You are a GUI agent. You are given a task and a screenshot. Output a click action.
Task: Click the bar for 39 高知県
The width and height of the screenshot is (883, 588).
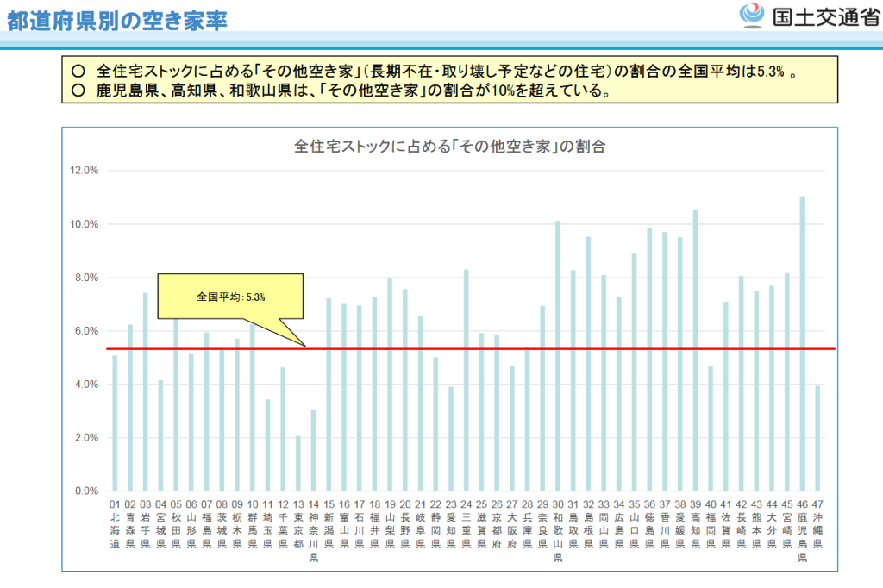[696, 350]
